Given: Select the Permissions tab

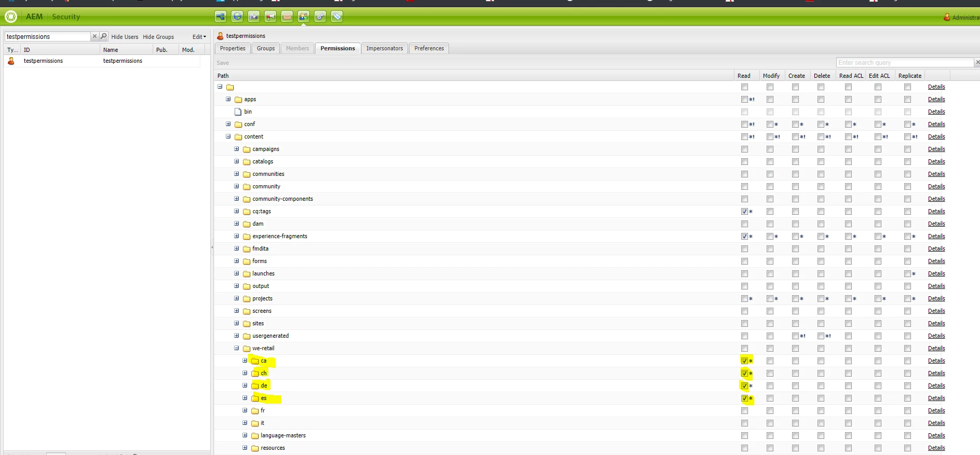Looking at the screenshot, I should [x=338, y=48].
